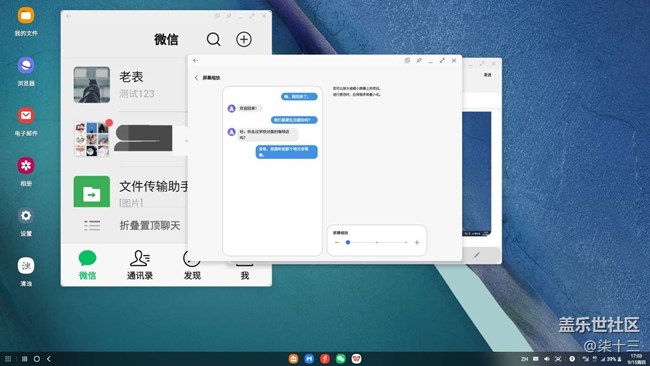650x366 pixels.
Task: Click the WeChat icon in taskbar
Action: 340,359
